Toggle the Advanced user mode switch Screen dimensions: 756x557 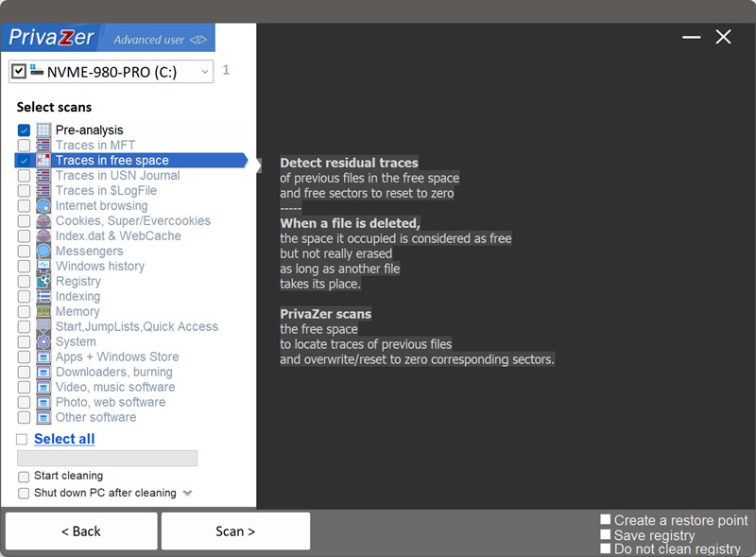point(198,40)
